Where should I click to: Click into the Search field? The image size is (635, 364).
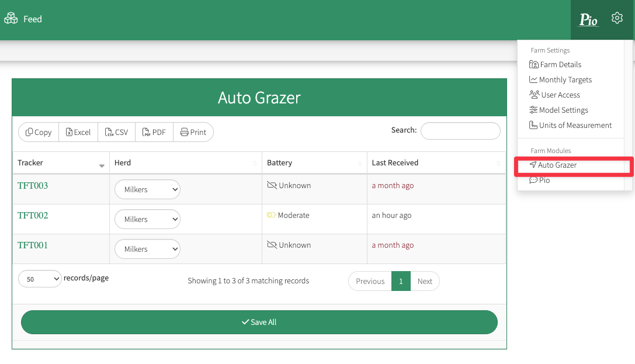click(x=460, y=131)
